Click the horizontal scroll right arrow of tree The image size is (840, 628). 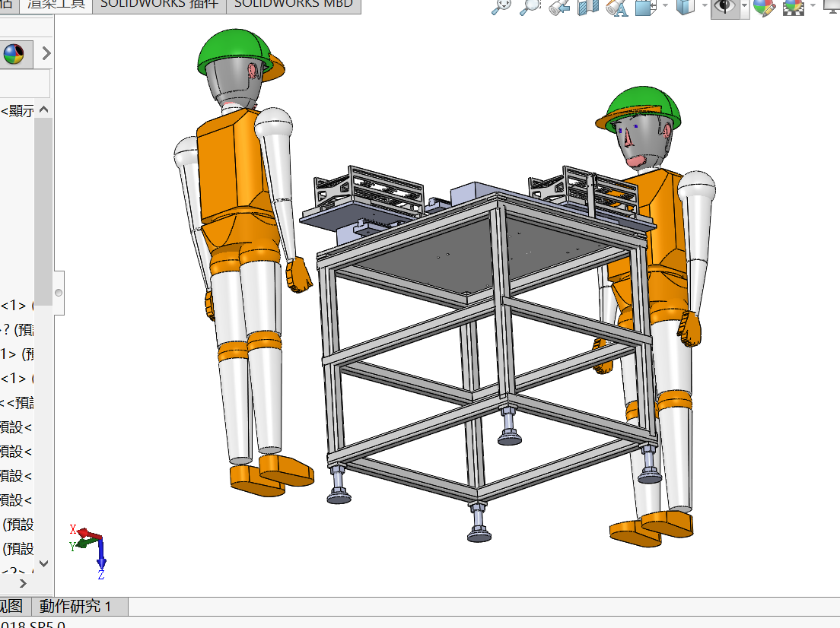pyautogui.click(x=23, y=584)
